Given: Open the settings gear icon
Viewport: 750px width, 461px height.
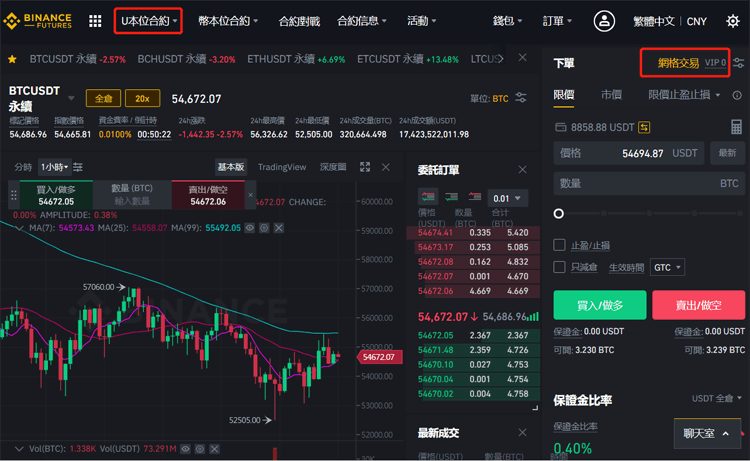Looking at the screenshot, I should coord(732,21).
